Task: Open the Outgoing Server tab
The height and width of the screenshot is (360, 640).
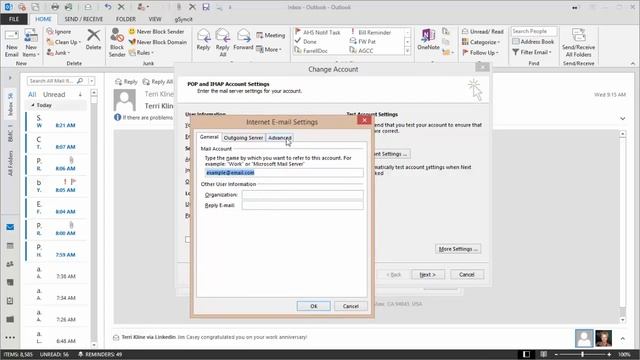Action: coord(243,138)
